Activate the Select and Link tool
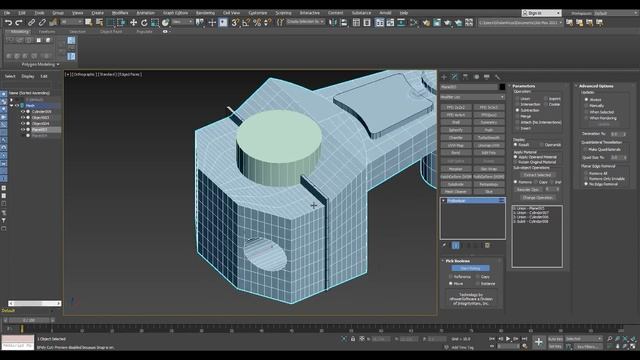The height and width of the screenshot is (360, 640). coord(31,23)
